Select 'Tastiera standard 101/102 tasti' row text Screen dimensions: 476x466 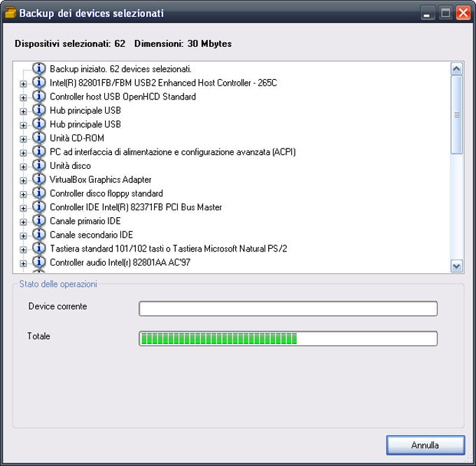point(168,249)
